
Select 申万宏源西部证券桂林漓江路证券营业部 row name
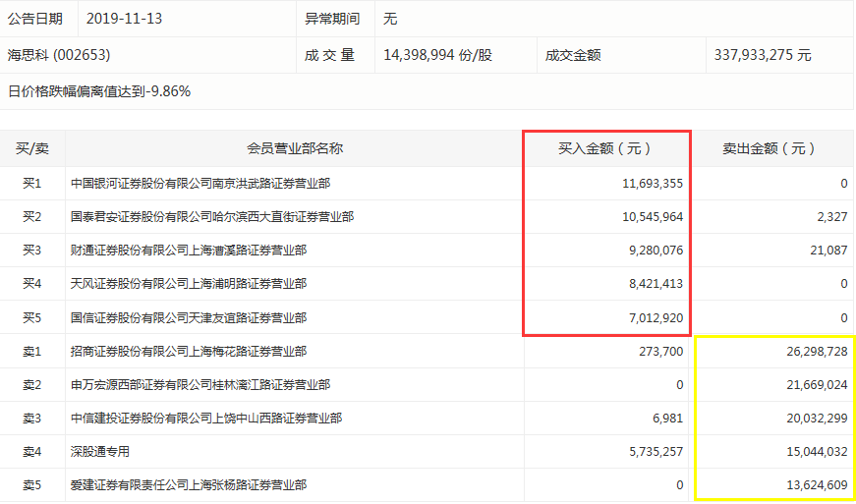coord(200,385)
